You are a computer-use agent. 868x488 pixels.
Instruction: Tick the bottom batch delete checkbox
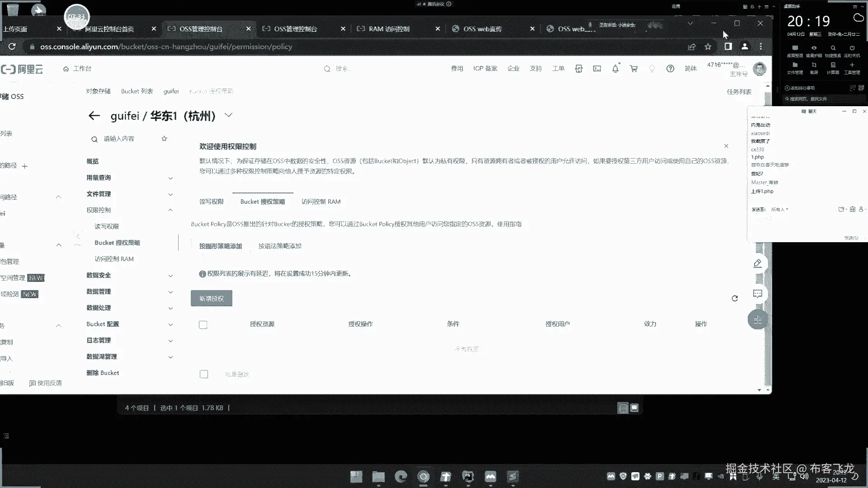pyautogui.click(x=204, y=374)
